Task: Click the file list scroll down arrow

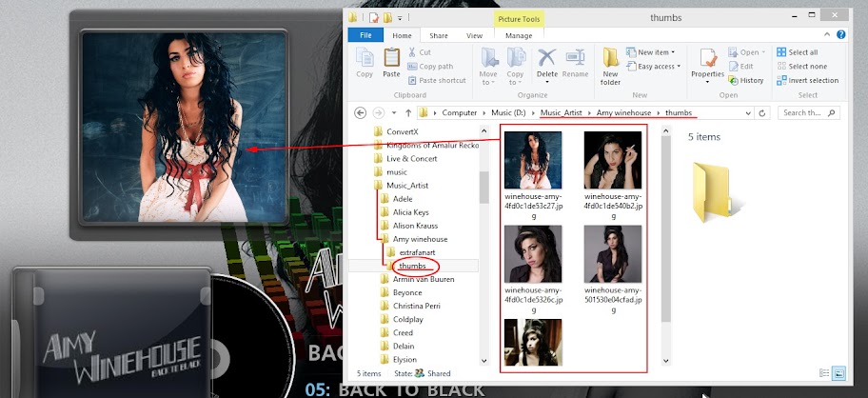Action: pyautogui.click(x=665, y=360)
